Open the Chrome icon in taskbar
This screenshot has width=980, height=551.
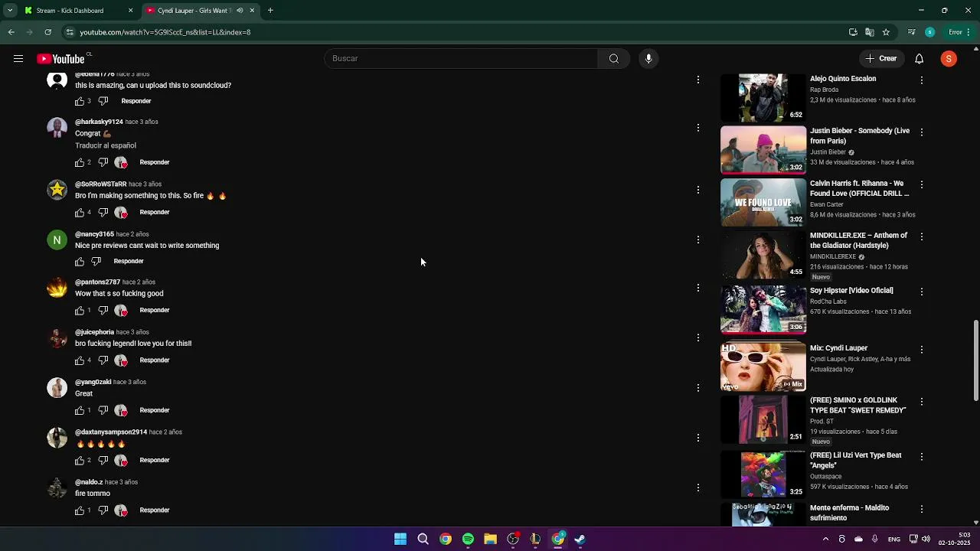pyautogui.click(x=445, y=540)
